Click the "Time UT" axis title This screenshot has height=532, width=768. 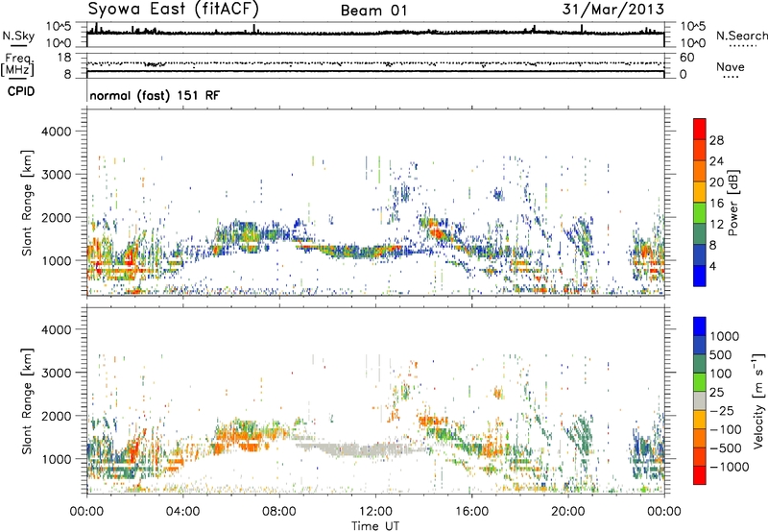375,526
